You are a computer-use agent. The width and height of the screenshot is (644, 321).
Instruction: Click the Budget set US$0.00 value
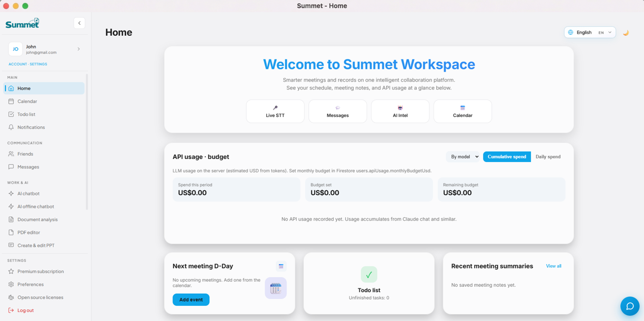325,193
